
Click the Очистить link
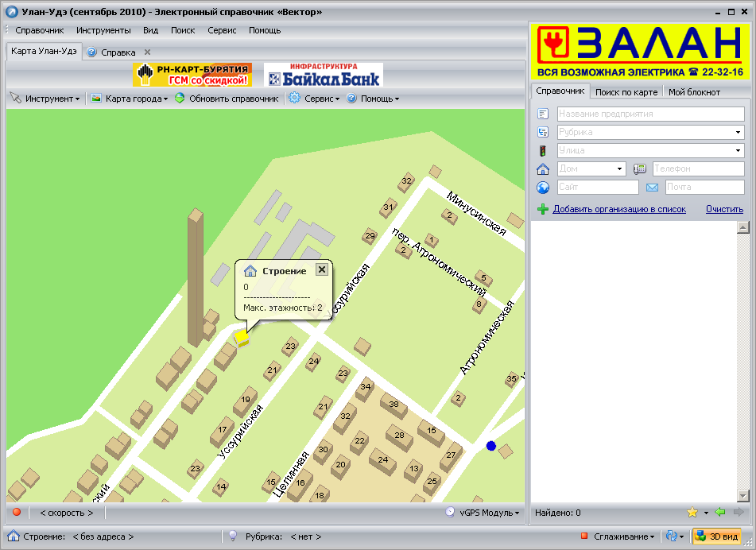point(724,209)
